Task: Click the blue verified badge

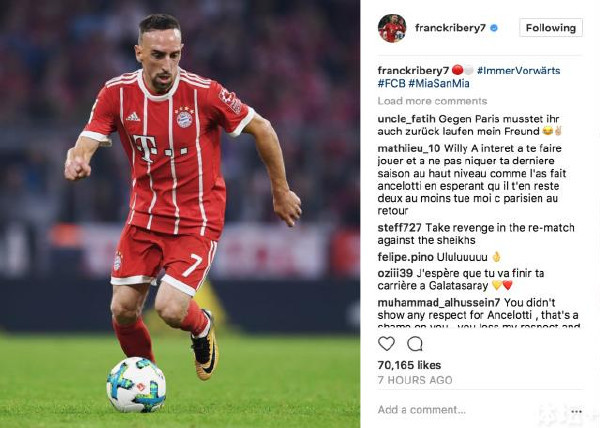Action: [x=494, y=28]
